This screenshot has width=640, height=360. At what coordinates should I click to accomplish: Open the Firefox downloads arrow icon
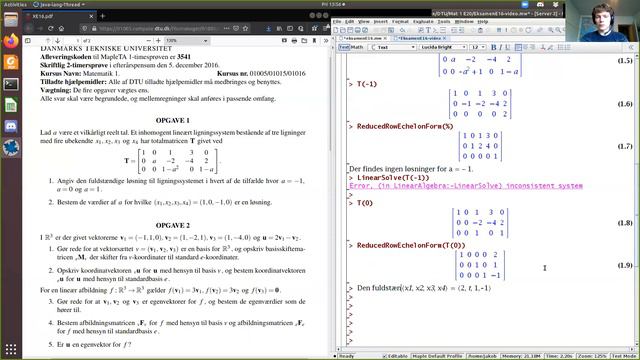click(268, 29)
